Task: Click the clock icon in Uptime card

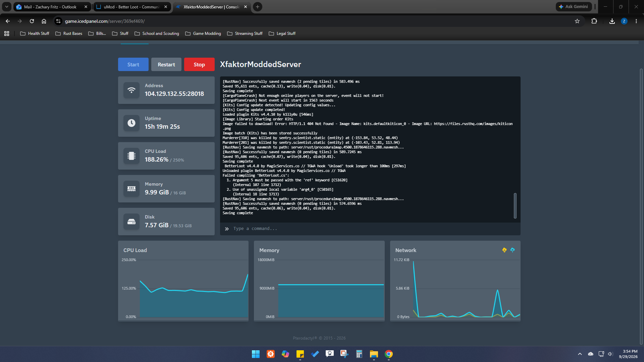Action: pos(131,123)
